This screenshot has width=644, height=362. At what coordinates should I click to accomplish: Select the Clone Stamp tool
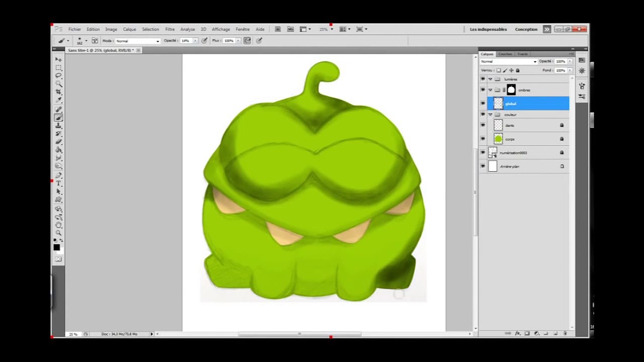[x=58, y=126]
